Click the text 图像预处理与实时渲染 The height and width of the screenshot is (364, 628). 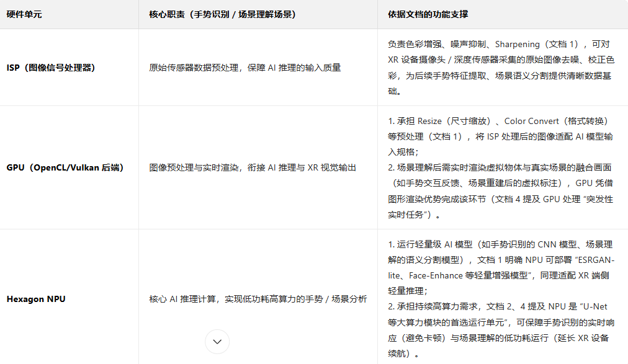[x=194, y=167]
